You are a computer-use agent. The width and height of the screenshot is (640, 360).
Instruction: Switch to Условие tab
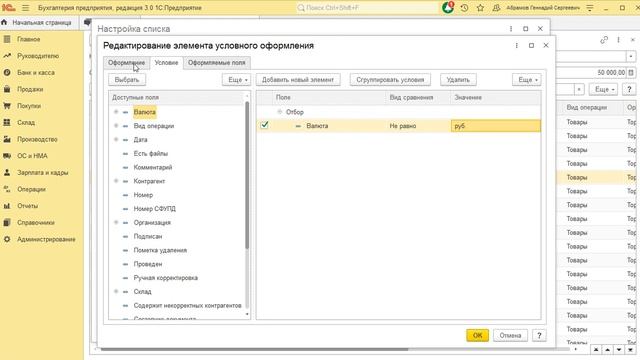click(166, 63)
